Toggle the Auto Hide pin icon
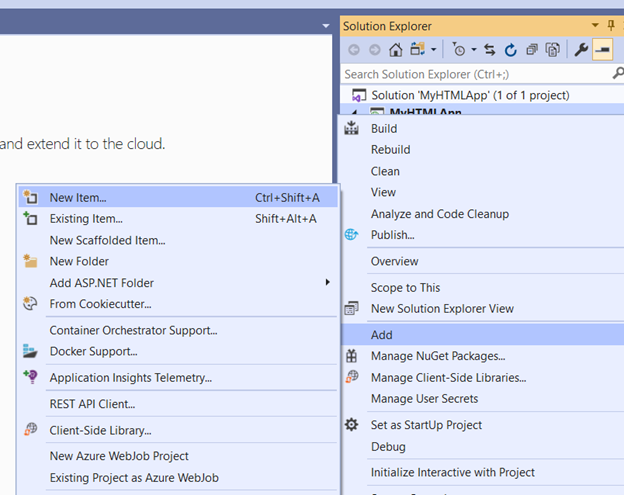The image size is (624, 495). click(x=611, y=26)
